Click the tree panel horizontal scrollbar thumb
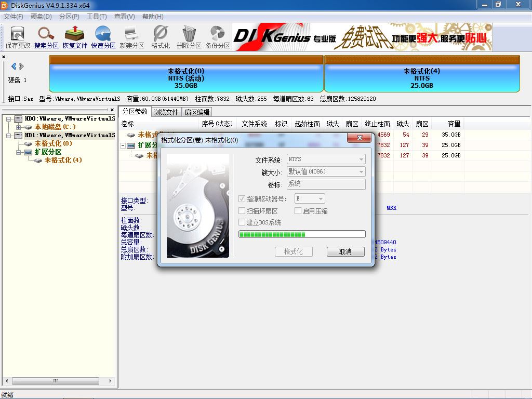Image resolution: width=532 pixels, height=399 pixels. [x=55, y=381]
